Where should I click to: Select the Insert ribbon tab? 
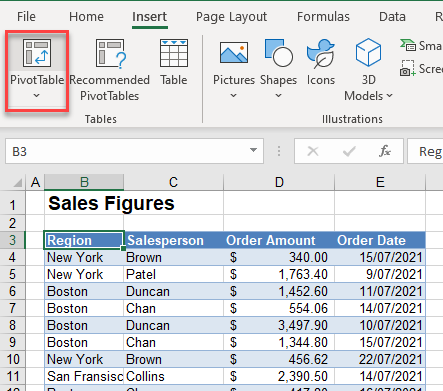(149, 17)
